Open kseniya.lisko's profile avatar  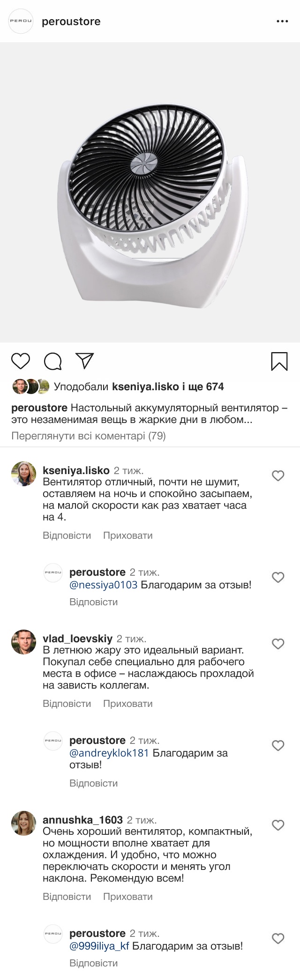pyautogui.click(x=23, y=474)
